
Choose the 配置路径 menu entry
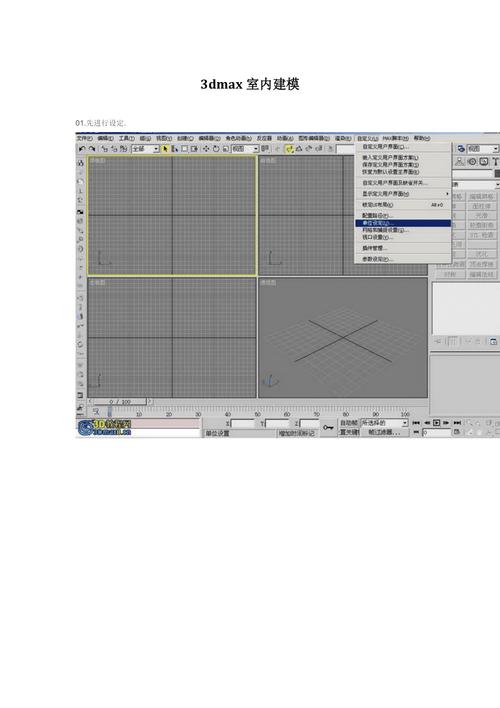pyautogui.click(x=403, y=216)
